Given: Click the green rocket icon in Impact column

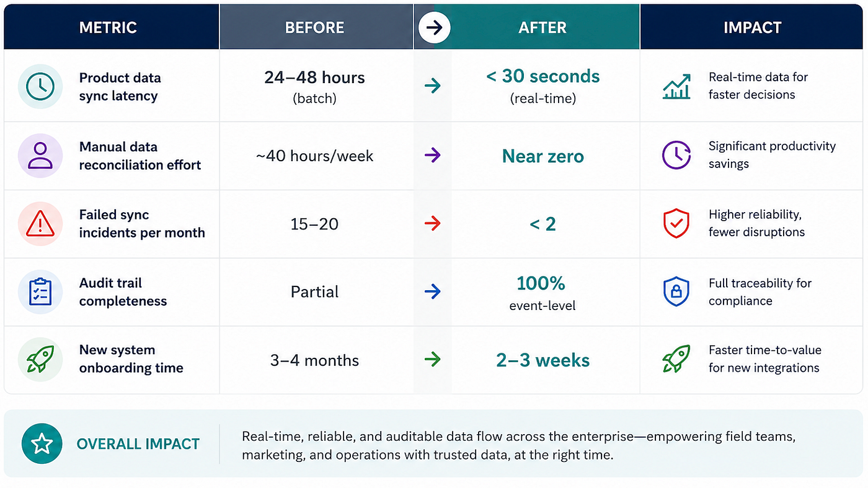Looking at the screenshot, I should [676, 359].
